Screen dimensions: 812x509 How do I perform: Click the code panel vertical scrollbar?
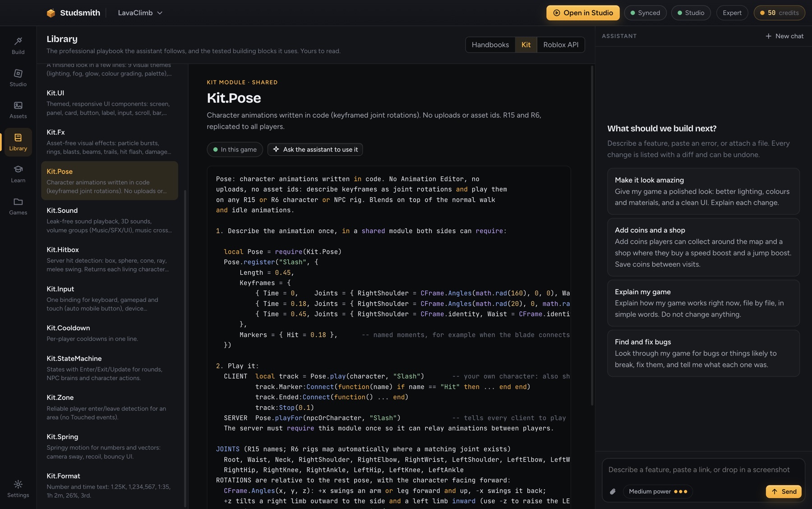coord(592,236)
